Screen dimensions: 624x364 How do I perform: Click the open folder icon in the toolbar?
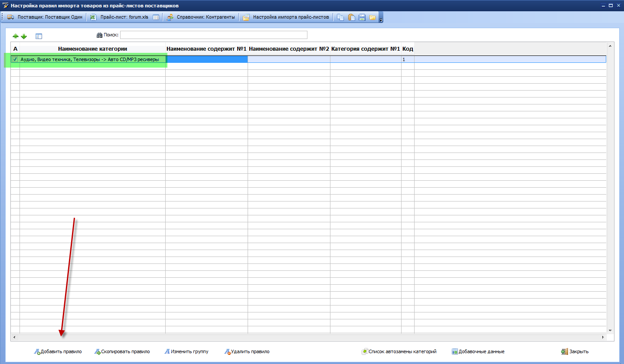372,18
